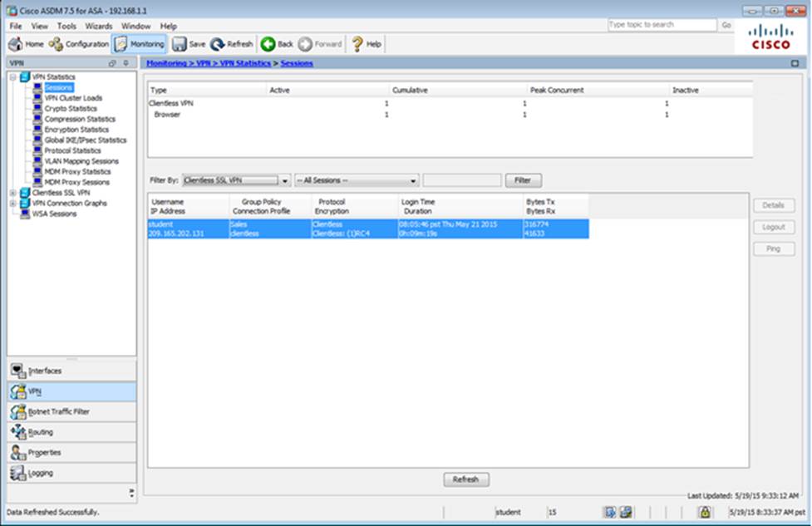Open the All Sessions dropdown

point(413,180)
